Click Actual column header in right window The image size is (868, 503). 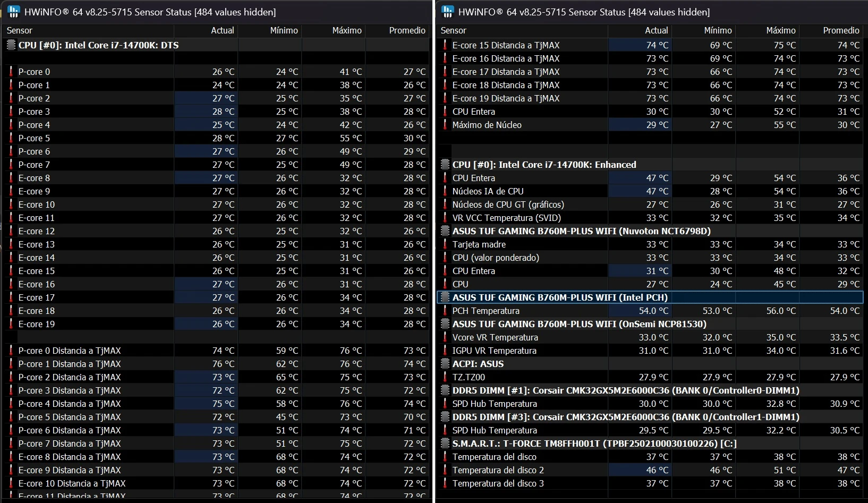[x=640, y=31]
